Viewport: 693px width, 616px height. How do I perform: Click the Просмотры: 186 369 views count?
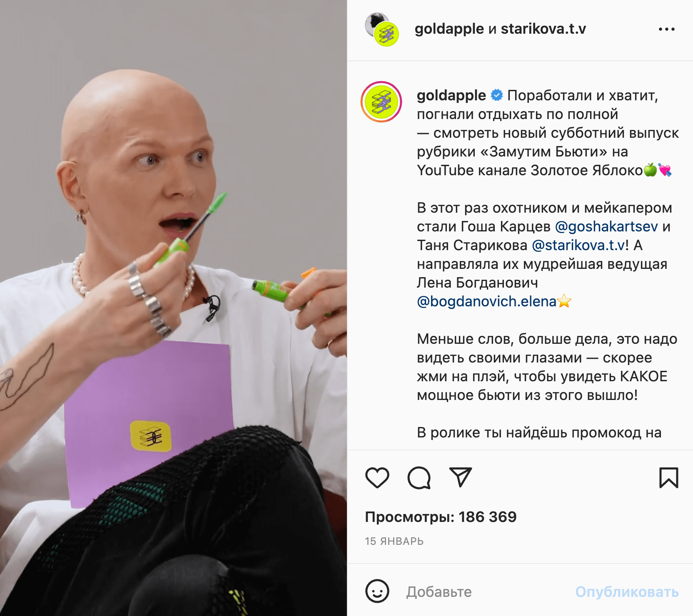(441, 517)
